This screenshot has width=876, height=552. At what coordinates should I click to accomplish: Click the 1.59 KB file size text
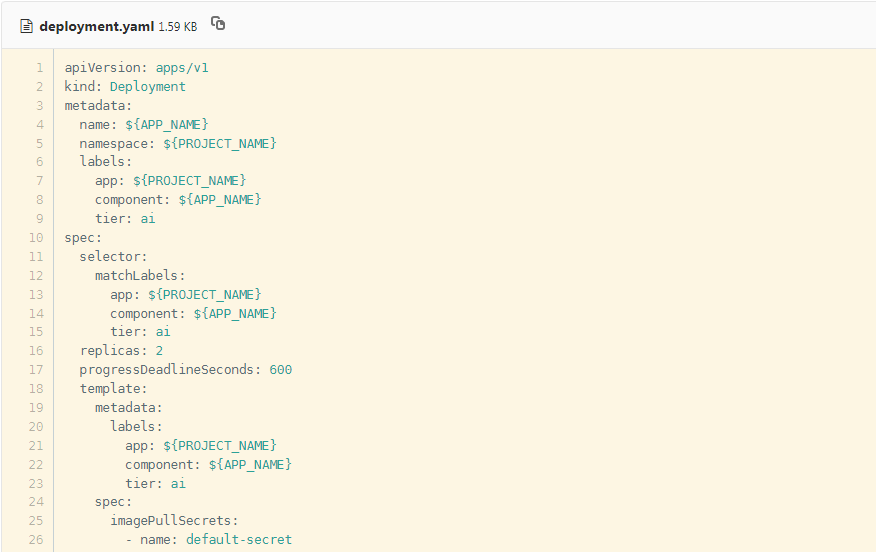[178, 27]
